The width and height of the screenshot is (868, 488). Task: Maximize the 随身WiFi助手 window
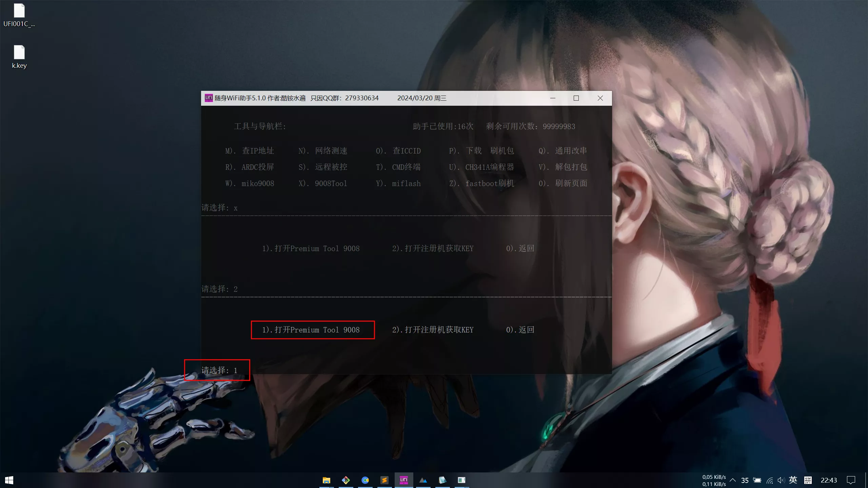576,98
